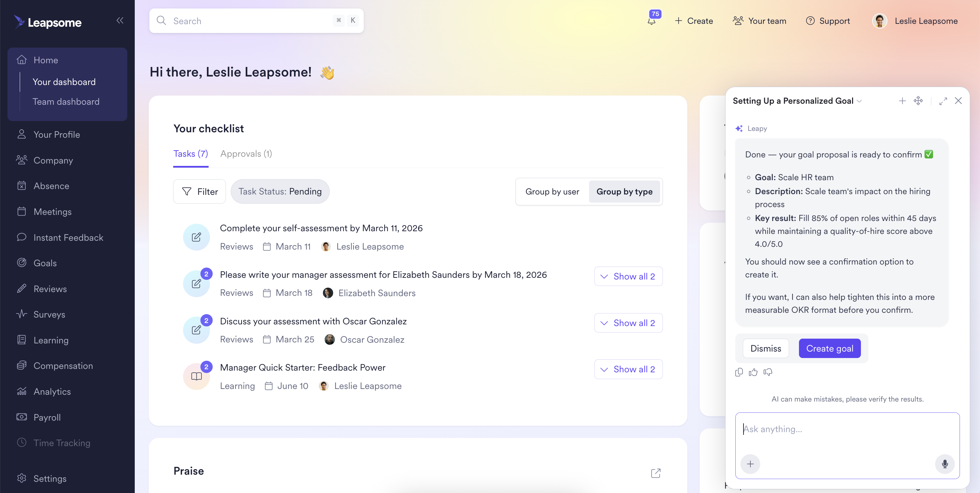Open Your team
This screenshot has width=980, height=493.
[760, 21]
